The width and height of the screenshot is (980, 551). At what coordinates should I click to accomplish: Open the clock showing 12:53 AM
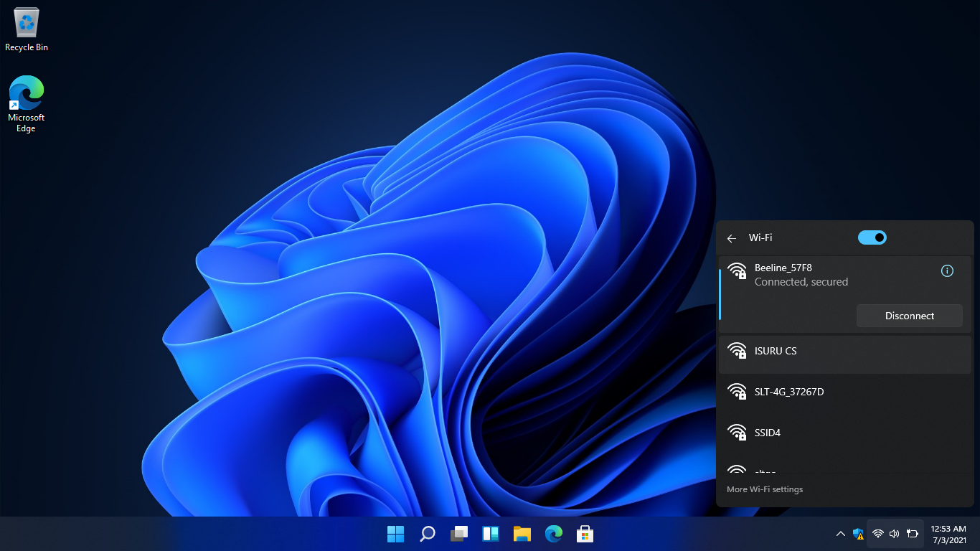point(948,534)
